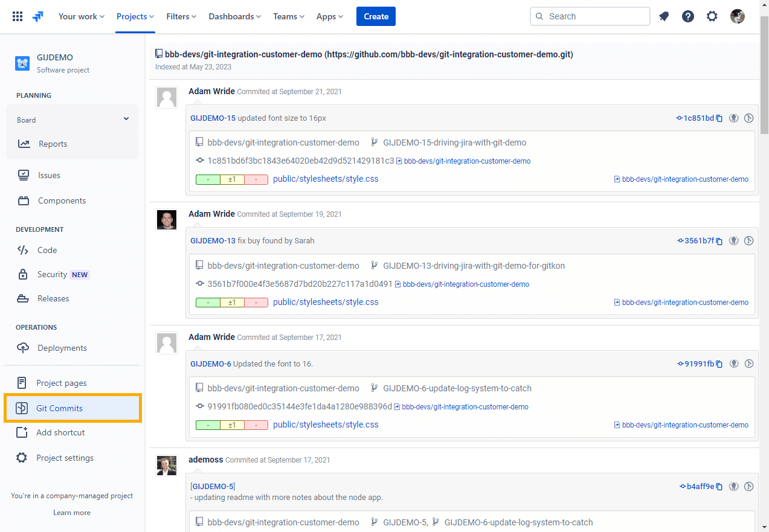Click the Releases ship icon in sidebar
This screenshot has height=532, width=769.
click(23, 298)
